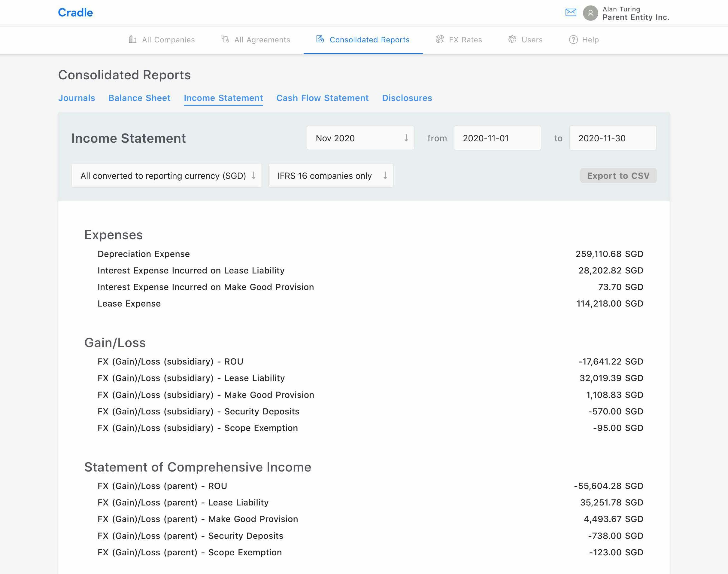This screenshot has height=574, width=728.
Task: Open the IFRS 16 companies only dropdown
Action: (330, 176)
